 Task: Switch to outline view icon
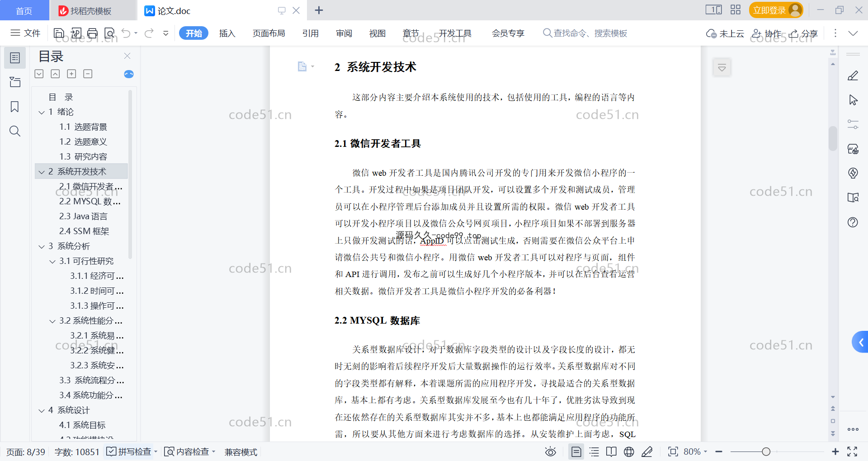click(x=594, y=452)
